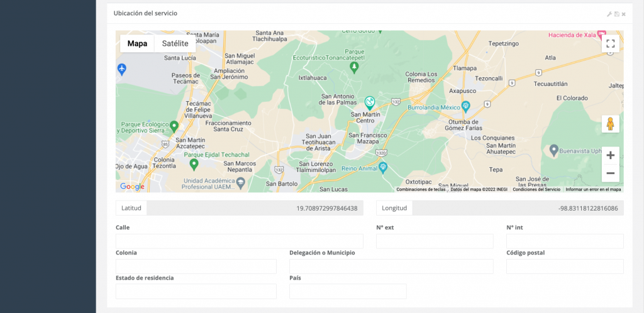Viewport: 644px width, 313px height.
Task: Focus the Estado de residencia field
Action: pos(196,291)
